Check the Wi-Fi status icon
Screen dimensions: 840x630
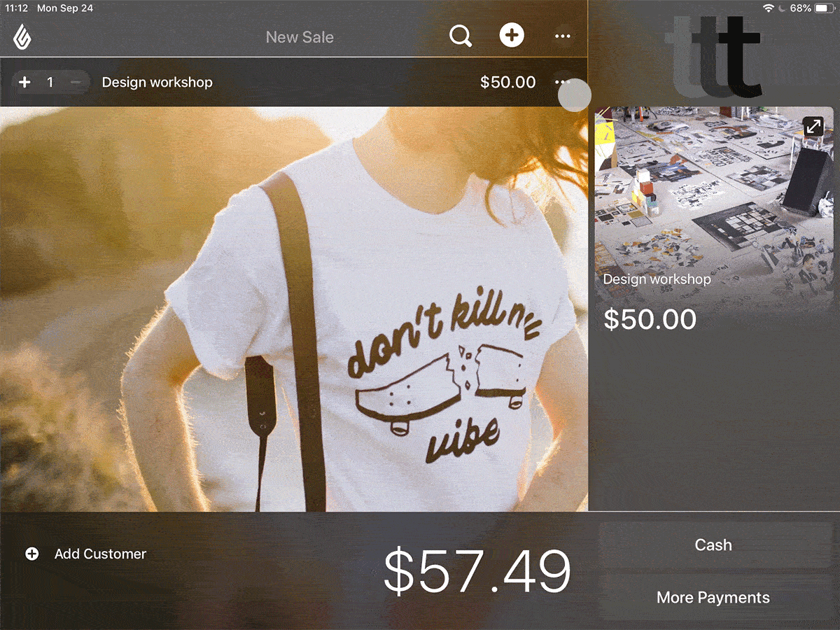[x=769, y=8]
